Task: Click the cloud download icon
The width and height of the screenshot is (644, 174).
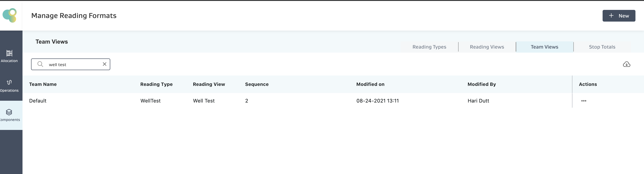Action: point(626,65)
